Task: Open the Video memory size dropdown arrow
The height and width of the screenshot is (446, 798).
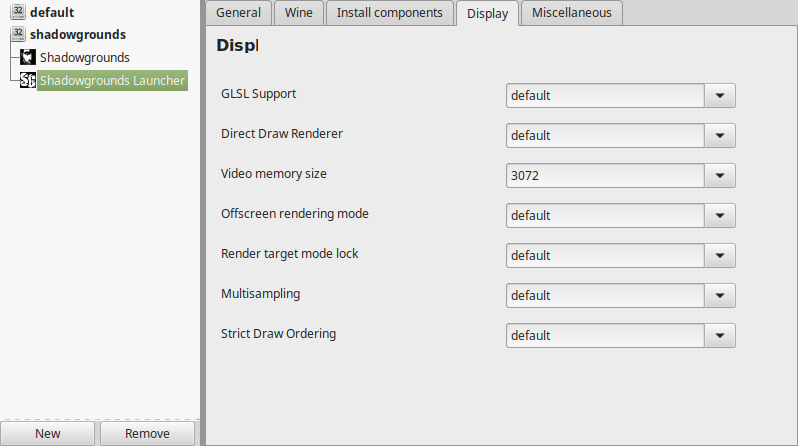Action: [x=720, y=176]
